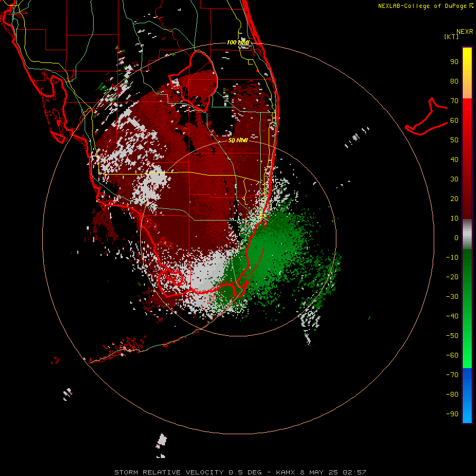Click the -90 value on velocity scale
This screenshot has width=476, height=476.
(452, 414)
